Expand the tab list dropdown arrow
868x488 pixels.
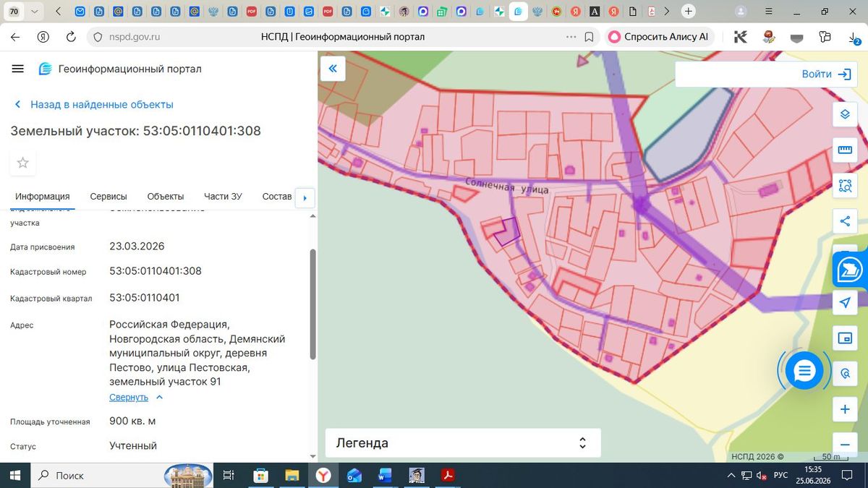pos(34,12)
